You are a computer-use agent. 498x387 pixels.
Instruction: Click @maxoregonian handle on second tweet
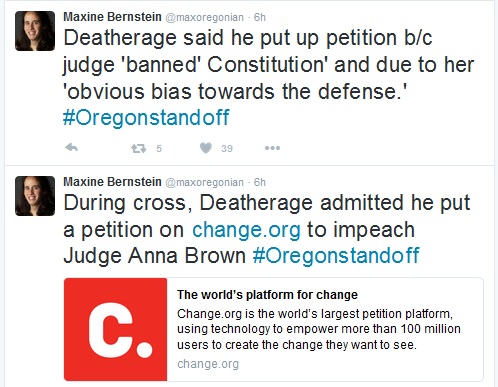coord(204,182)
